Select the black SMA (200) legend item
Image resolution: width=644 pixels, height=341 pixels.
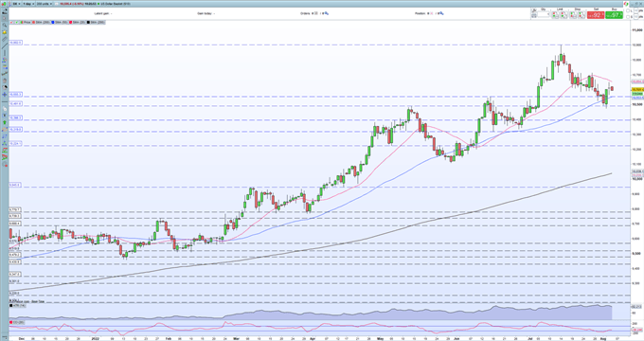pyautogui.click(x=96, y=22)
